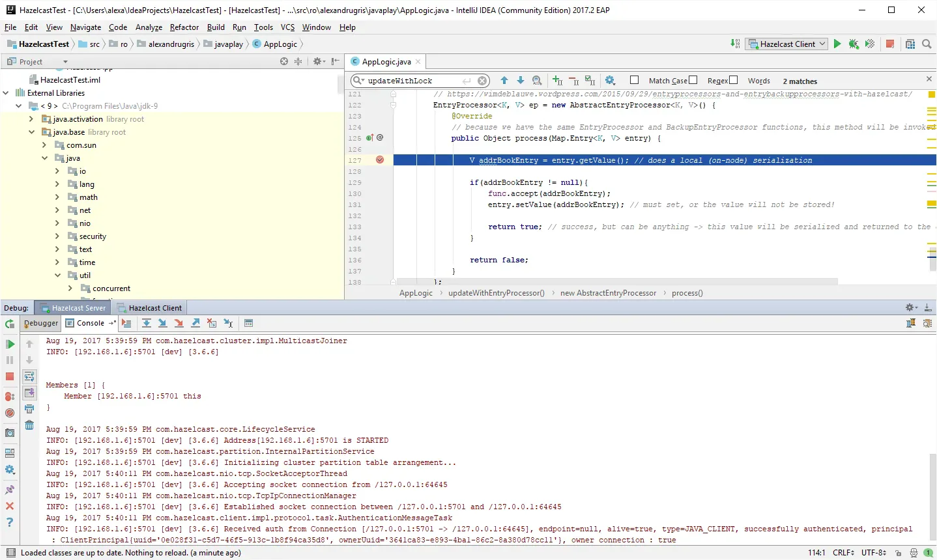Open the Hazelcast Client run configuration dropdown
This screenshot has width=937, height=560.
[787, 44]
